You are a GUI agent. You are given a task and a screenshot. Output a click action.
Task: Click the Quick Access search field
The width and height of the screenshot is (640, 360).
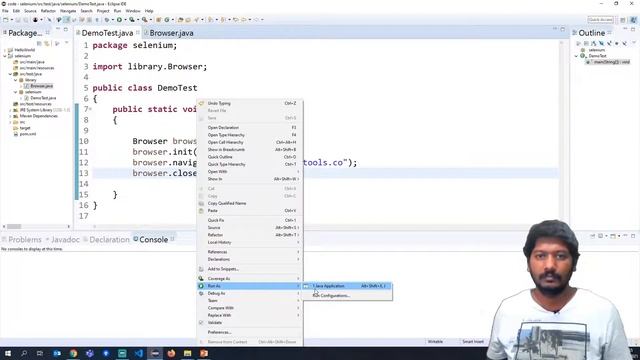[600, 20]
